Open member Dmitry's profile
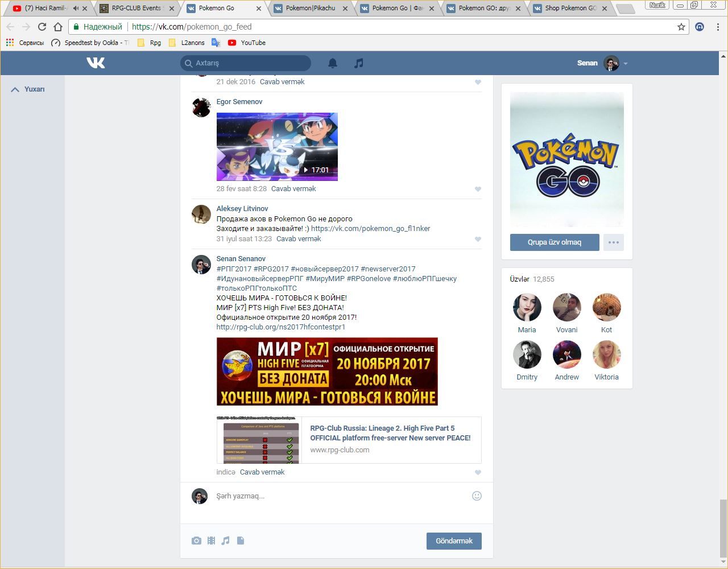 pyautogui.click(x=527, y=361)
